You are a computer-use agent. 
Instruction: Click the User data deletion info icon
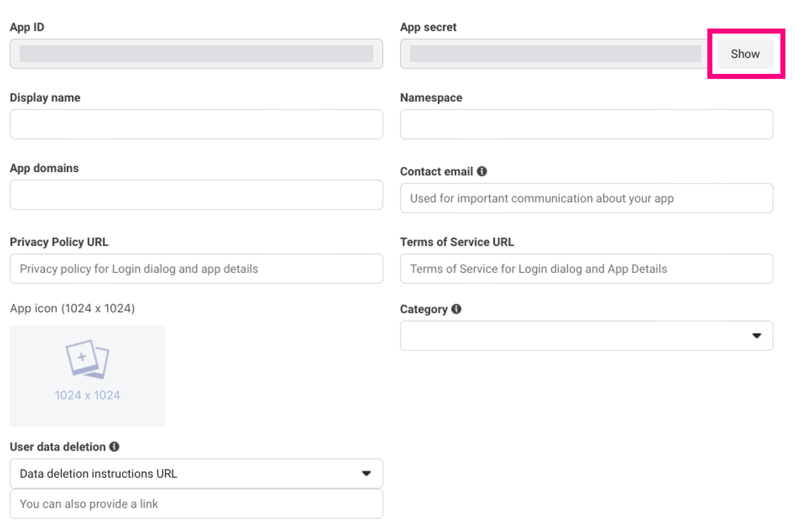pyautogui.click(x=114, y=446)
